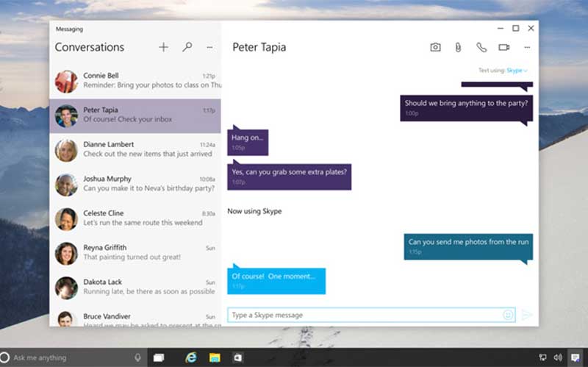The width and height of the screenshot is (588, 367).
Task: Click Dakota Lack's avatar thumbnail
Action: point(66,287)
